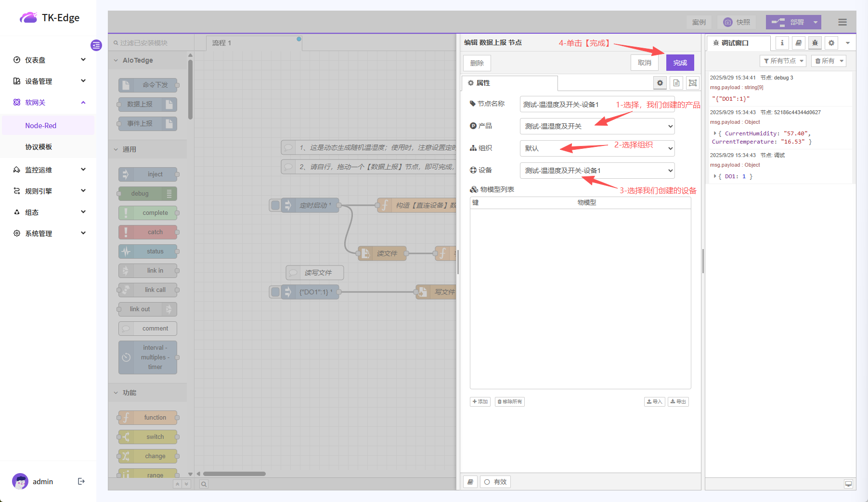Collapse the left sidebar toggle button
This screenshot has width=868, height=502.
click(96, 45)
